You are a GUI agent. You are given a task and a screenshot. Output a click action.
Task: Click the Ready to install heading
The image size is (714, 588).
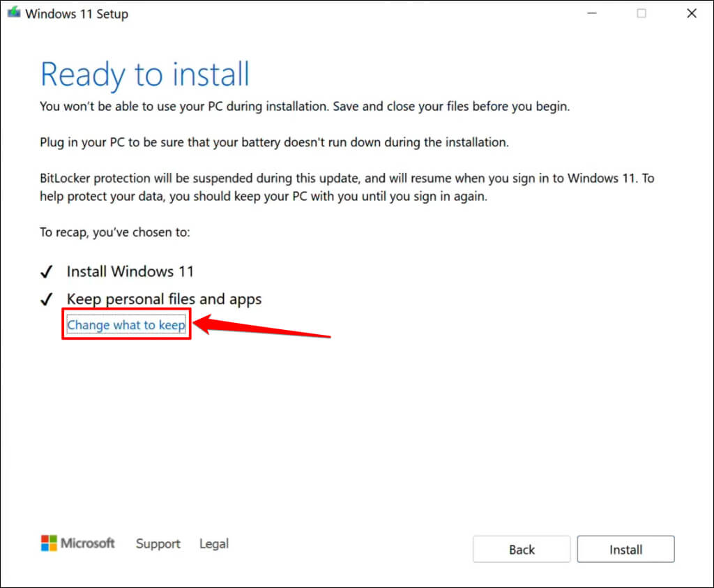pyautogui.click(x=145, y=75)
